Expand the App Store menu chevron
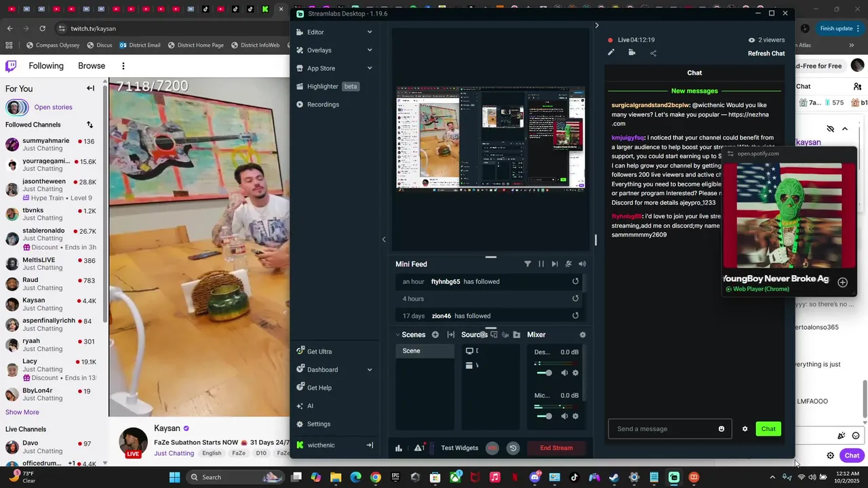 click(x=370, y=68)
